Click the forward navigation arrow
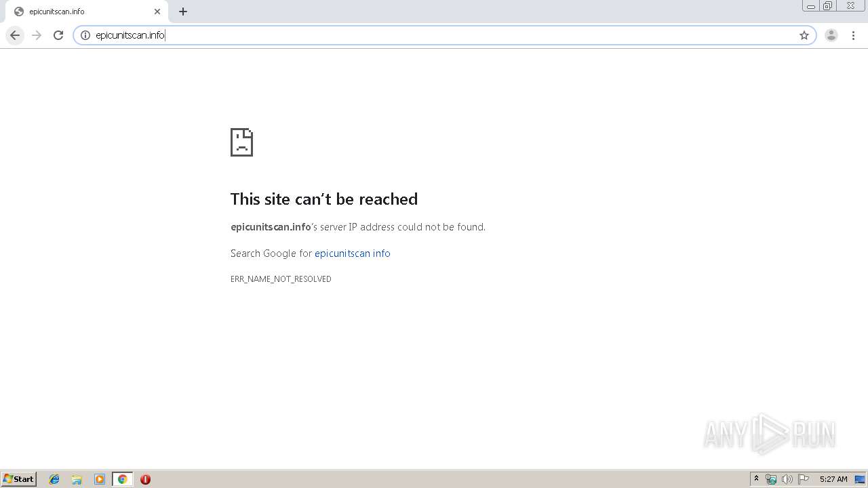The width and height of the screenshot is (868, 488). point(37,35)
